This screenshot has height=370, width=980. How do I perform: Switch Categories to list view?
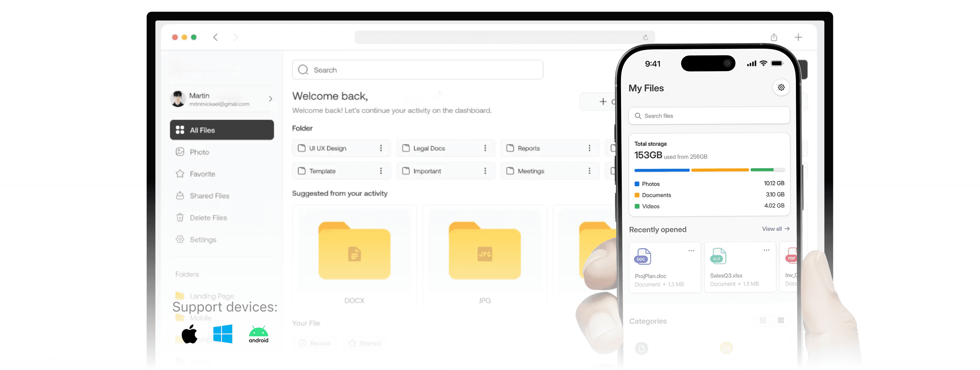pos(763,320)
